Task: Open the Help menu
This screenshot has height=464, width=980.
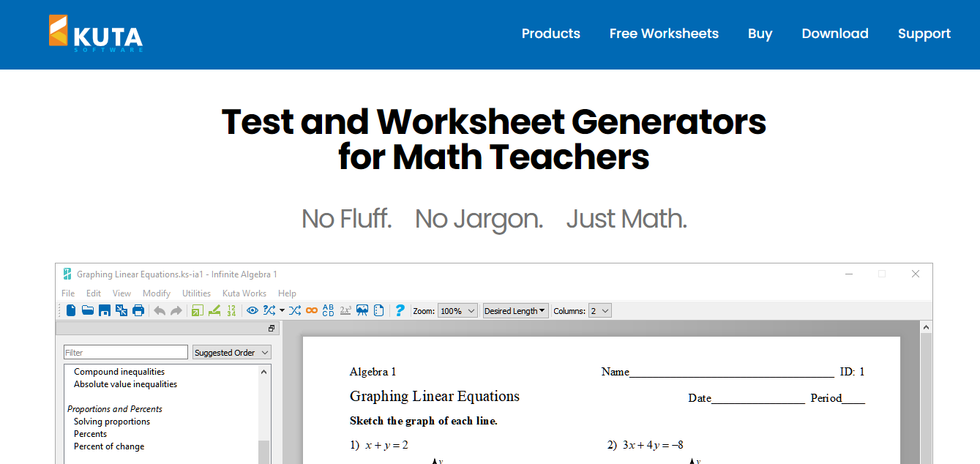Action: click(x=287, y=293)
